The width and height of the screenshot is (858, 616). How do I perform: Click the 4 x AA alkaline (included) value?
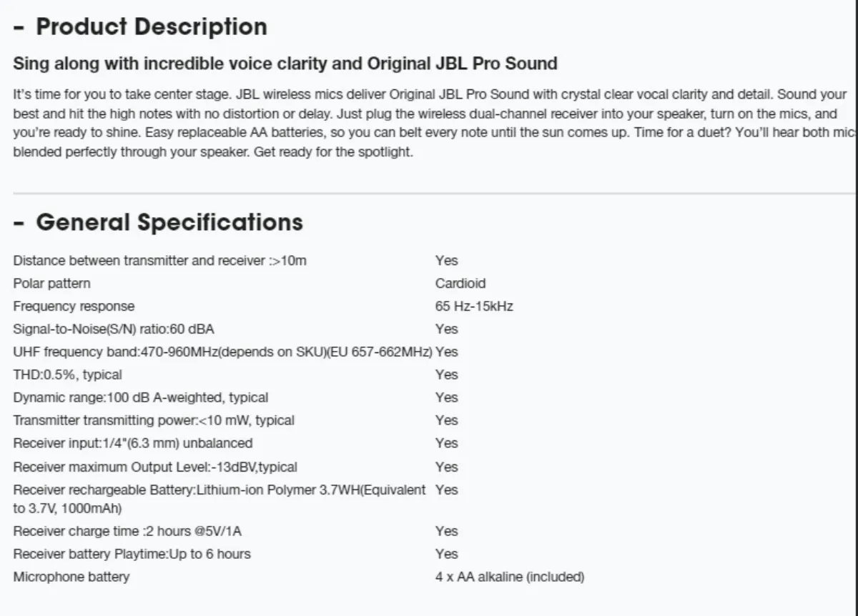click(510, 577)
